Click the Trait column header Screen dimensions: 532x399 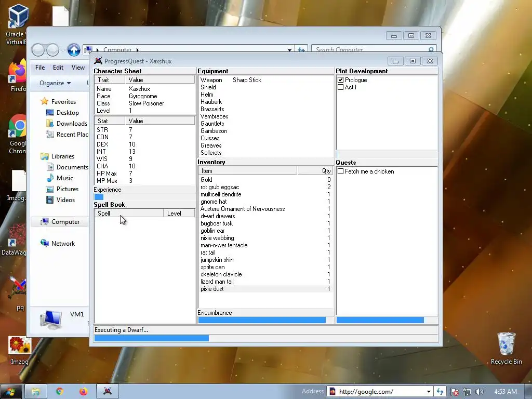(110, 79)
